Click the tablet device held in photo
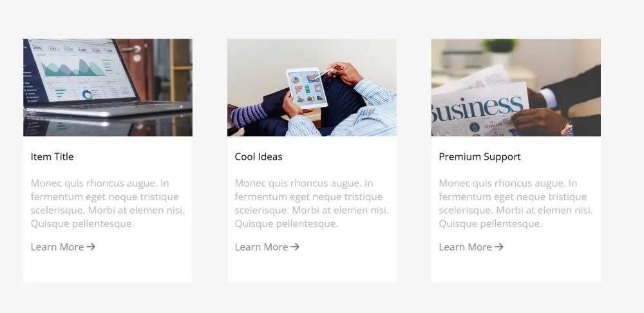 [307, 88]
